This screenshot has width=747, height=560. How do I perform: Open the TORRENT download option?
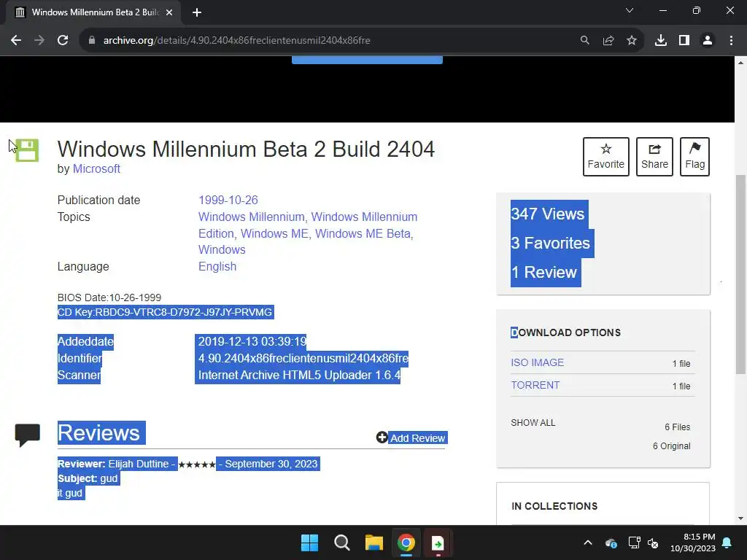coord(535,385)
